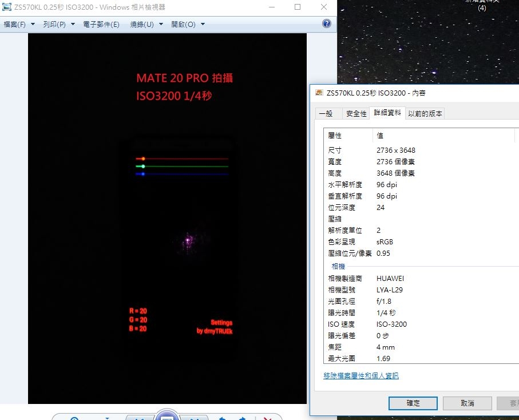
Task: Select the 尺寸 value 2736 x 3648
Action: [396, 150]
